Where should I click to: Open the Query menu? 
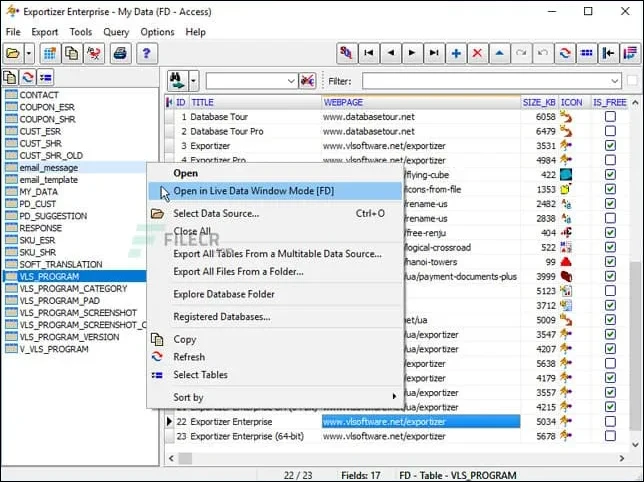(116, 32)
